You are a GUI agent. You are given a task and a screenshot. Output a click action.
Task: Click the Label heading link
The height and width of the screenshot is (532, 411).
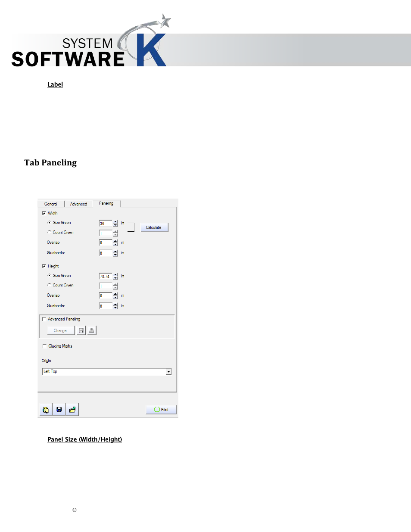pyautogui.click(x=55, y=84)
